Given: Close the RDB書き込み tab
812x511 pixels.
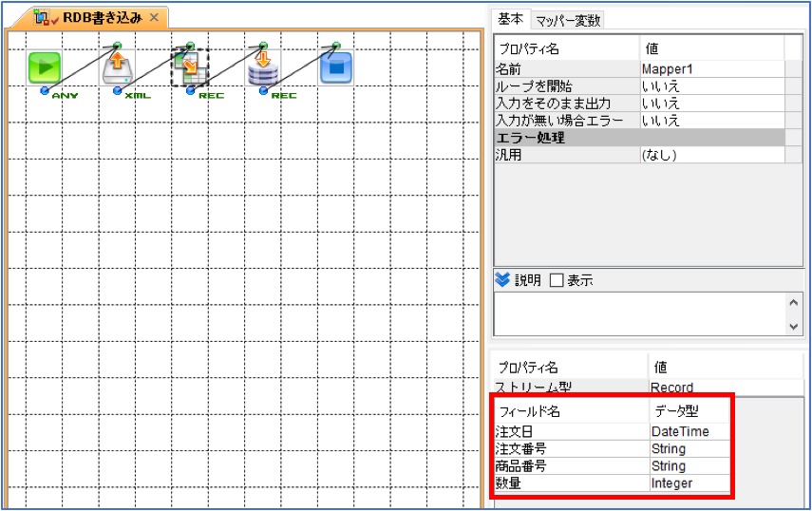Looking at the screenshot, I should tap(154, 18).
